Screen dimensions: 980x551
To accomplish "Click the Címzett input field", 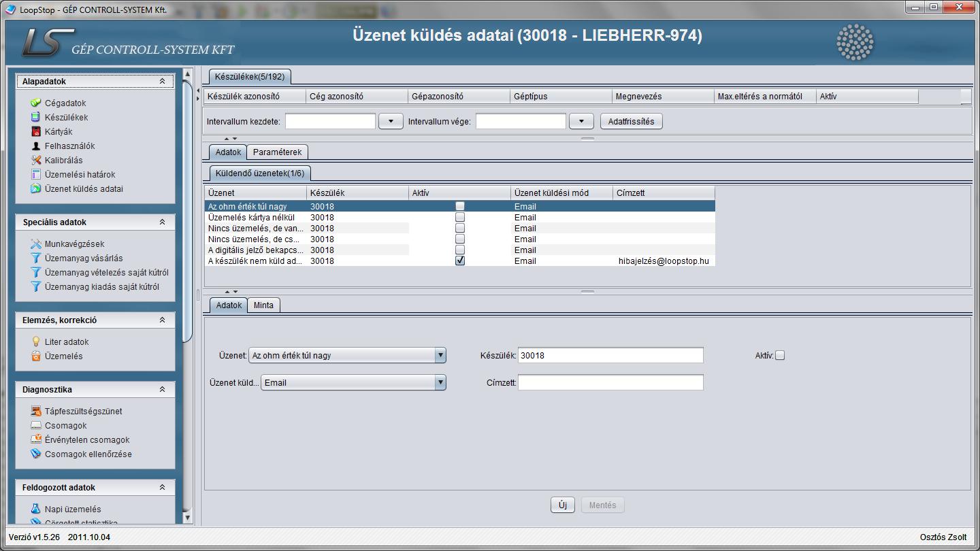I will tap(610, 382).
